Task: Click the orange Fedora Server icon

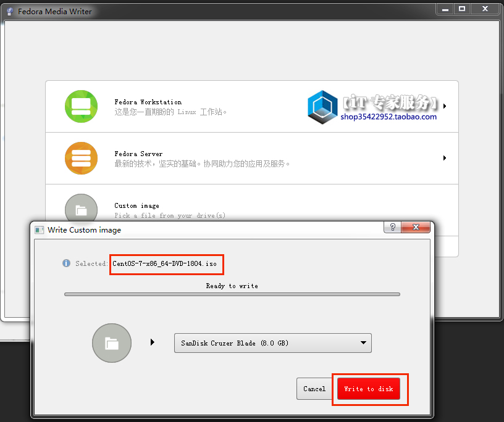Action: click(81, 158)
